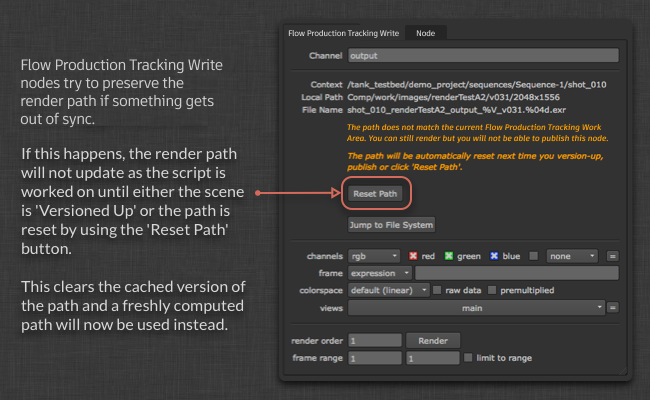Click the equals icon beside none dropdown
This screenshot has height=400, width=650.
[x=612, y=256]
